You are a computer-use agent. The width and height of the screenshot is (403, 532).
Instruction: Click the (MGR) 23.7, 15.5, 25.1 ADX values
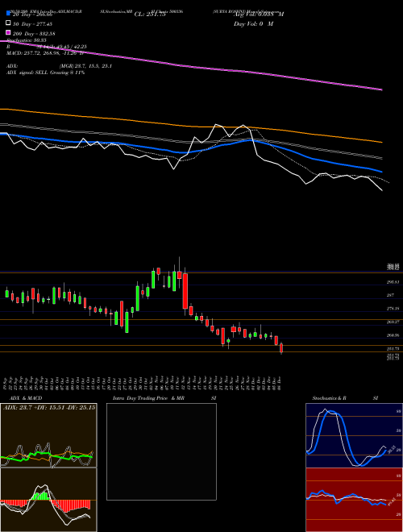[x=85, y=66]
